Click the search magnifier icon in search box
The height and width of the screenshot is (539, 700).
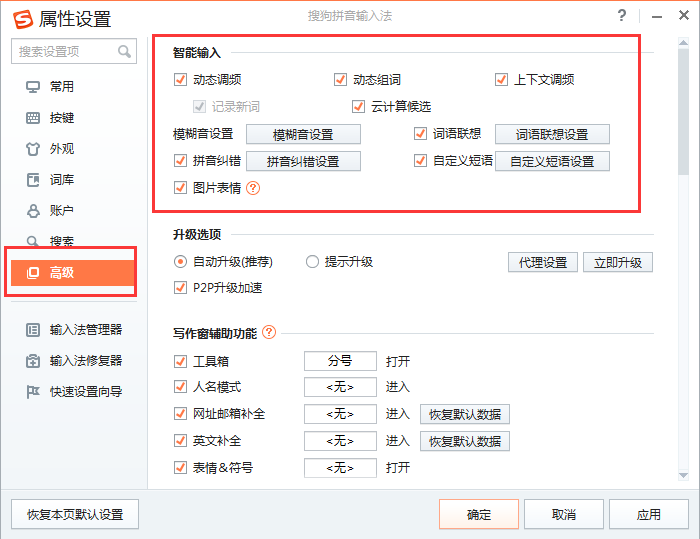(x=125, y=51)
